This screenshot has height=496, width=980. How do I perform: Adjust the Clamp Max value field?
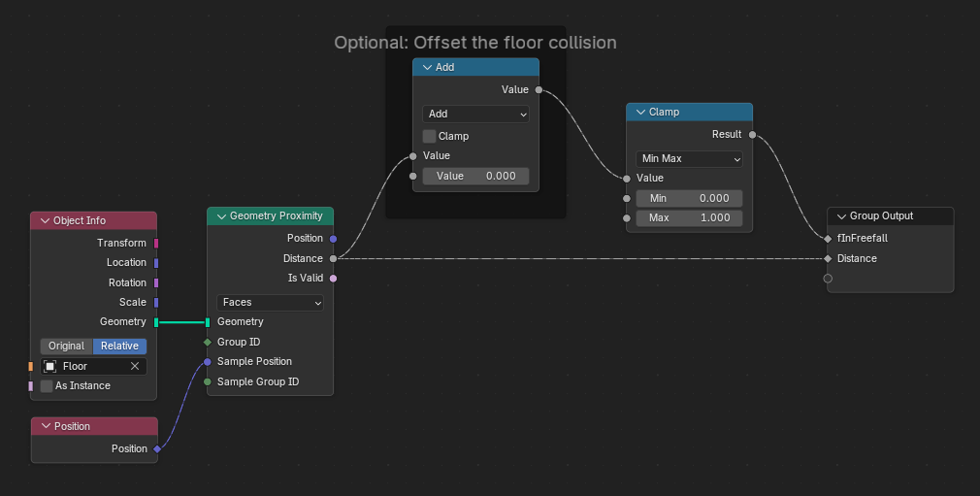[x=689, y=218]
